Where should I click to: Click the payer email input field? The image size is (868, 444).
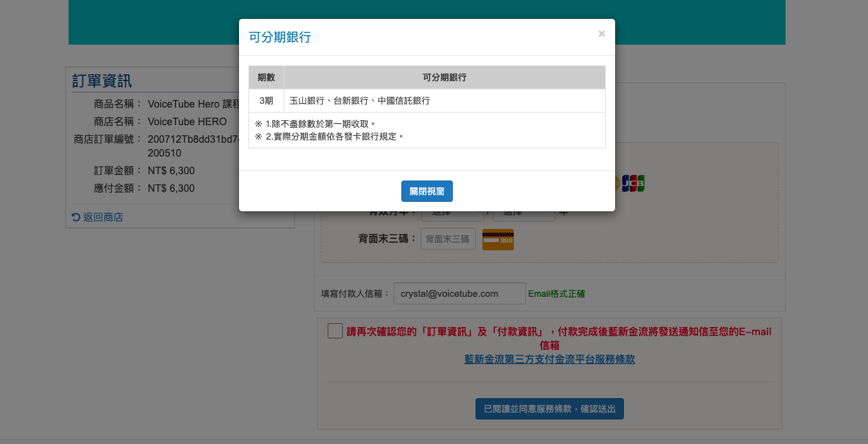pyautogui.click(x=459, y=294)
